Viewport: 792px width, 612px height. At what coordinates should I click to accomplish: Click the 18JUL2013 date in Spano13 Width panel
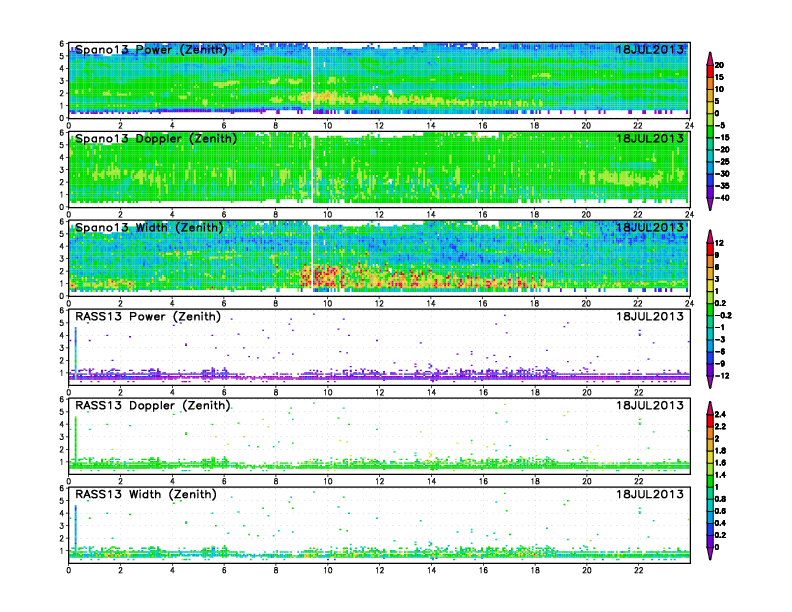pyautogui.click(x=650, y=227)
